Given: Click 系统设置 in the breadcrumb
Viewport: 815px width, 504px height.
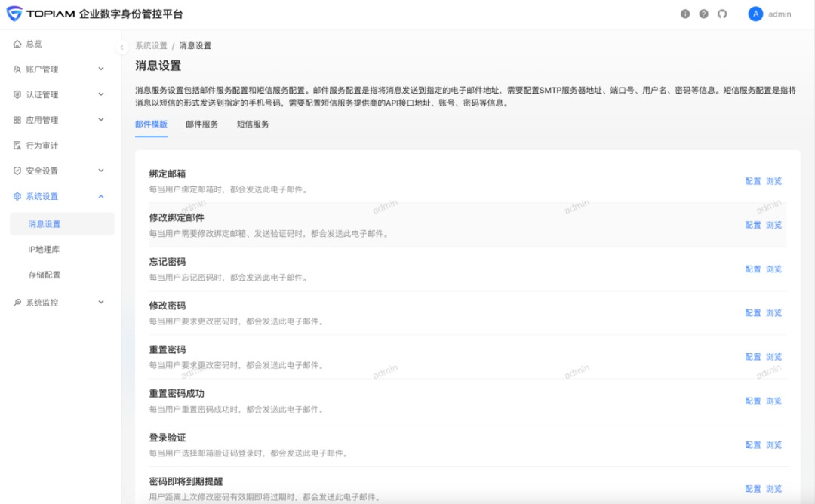Looking at the screenshot, I should click(151, 46).
